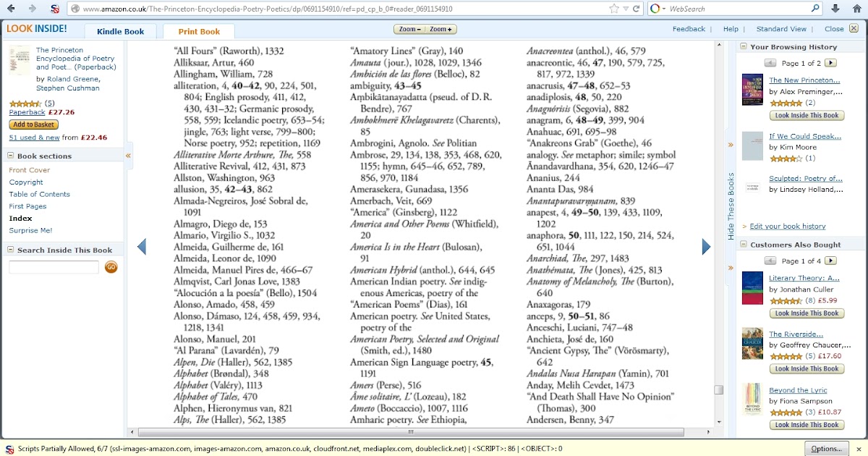Previous page arrow in Customers Also Bought
Viewport: 868px width, 456px height.
[770, 261]
